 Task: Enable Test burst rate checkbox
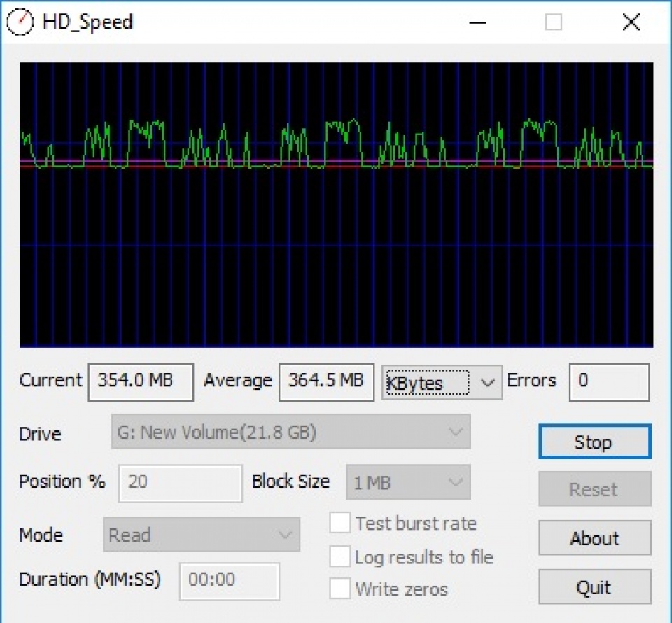click(x=340, y=523)
